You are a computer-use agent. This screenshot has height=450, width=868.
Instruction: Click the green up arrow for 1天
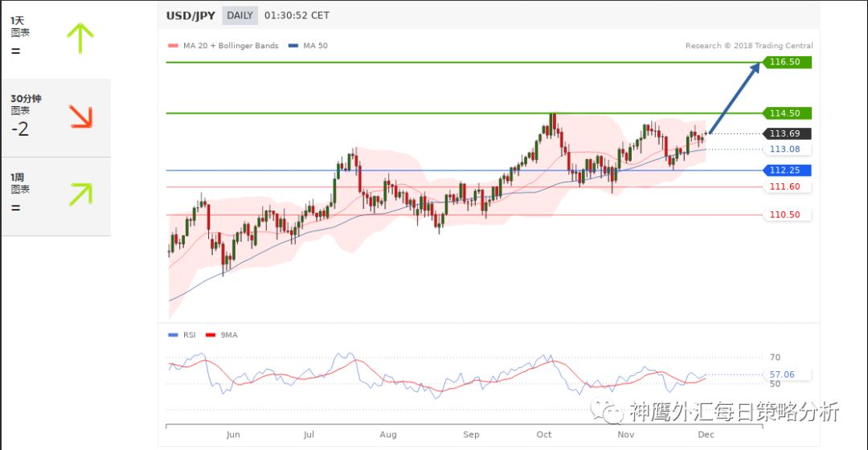click(80, 39)
